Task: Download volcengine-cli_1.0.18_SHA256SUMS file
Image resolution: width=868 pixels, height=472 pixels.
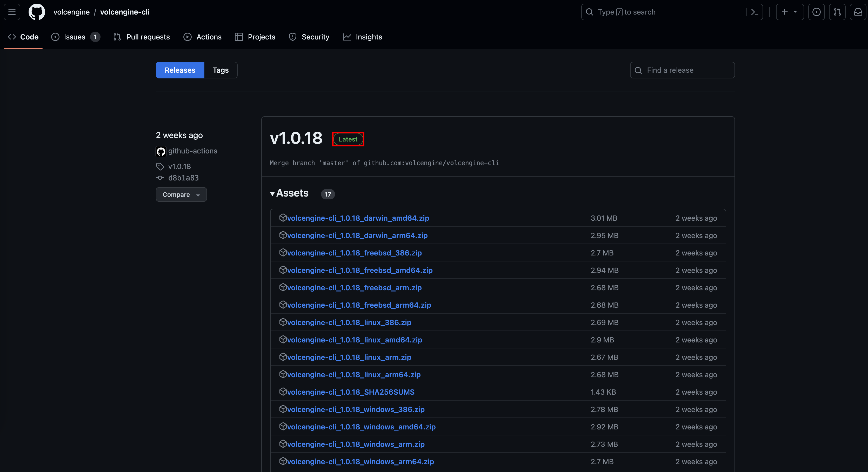Action: pos(351,392)
